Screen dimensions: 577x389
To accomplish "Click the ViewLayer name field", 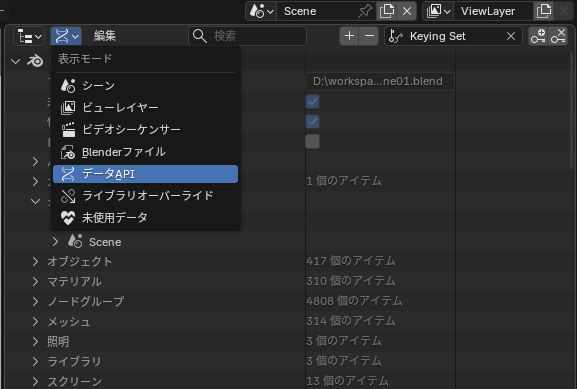I will [493, 11].
